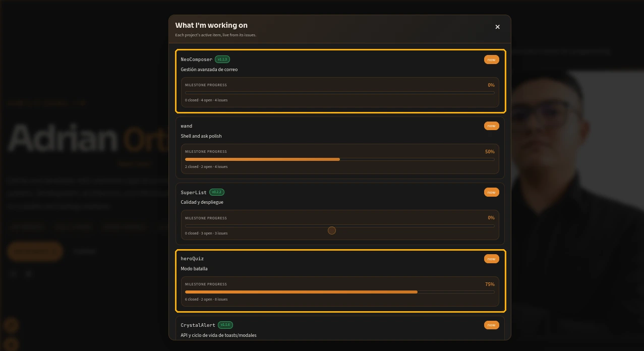Click "Modo batalla" milestone text
644x351 pixels.
[194, 269]
